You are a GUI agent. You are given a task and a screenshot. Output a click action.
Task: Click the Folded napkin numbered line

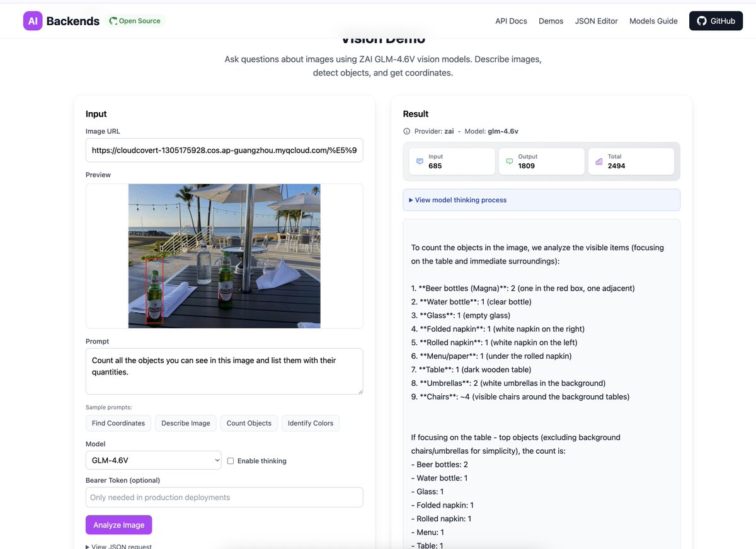[x=498, y=329]
